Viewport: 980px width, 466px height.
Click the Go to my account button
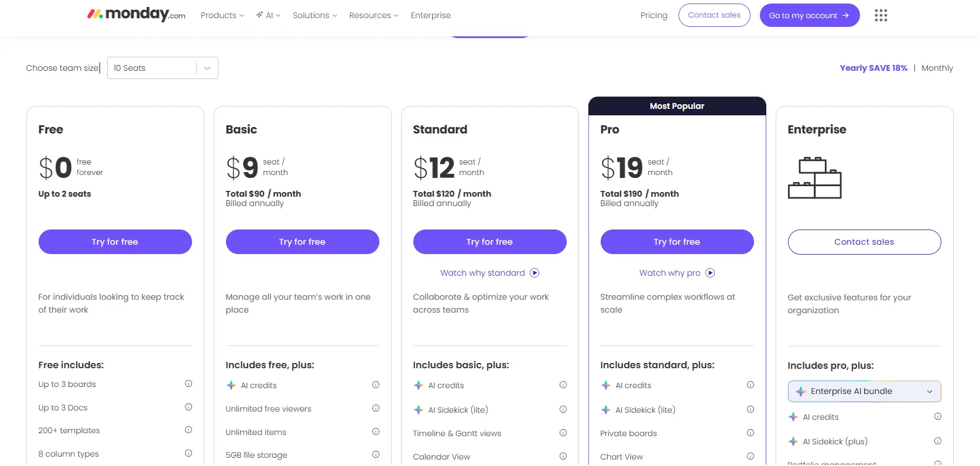(810, 15)
